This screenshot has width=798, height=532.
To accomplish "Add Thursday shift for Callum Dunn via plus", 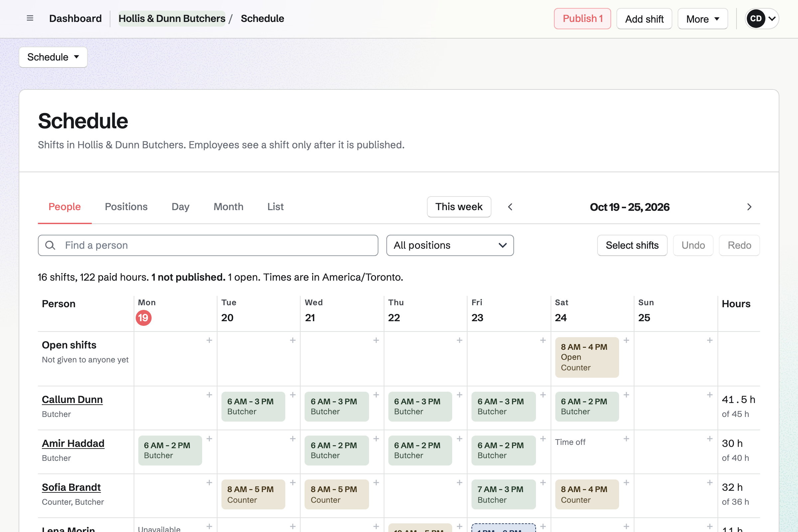I will click(460, 395).
